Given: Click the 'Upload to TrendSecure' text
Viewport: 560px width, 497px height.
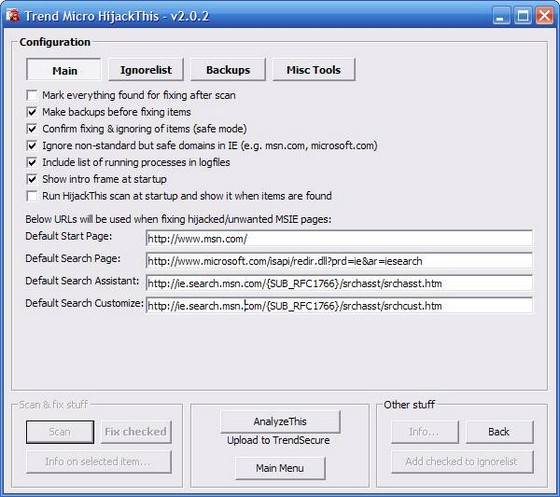Looking at the screenshot, I should (x=278, y=440).
